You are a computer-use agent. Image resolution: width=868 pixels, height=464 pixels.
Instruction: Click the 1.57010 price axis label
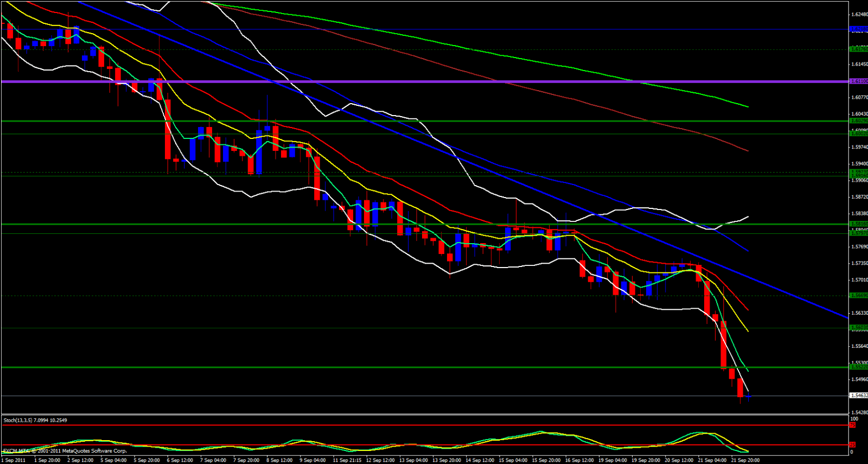(860, 280)
